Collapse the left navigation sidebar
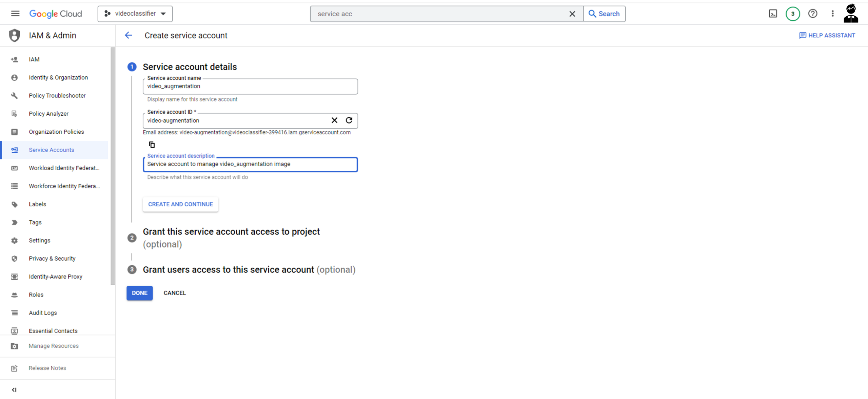Image resolution: width=868 pixels, height=399 pixels. pos(14,389)
